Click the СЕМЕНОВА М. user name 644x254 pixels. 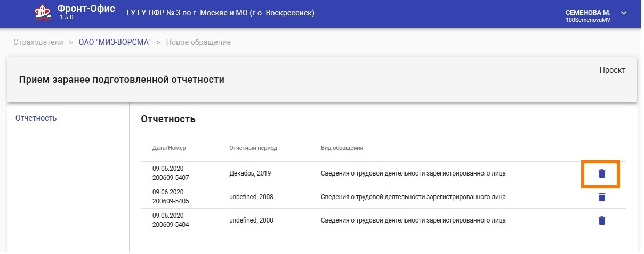point(587,12)
